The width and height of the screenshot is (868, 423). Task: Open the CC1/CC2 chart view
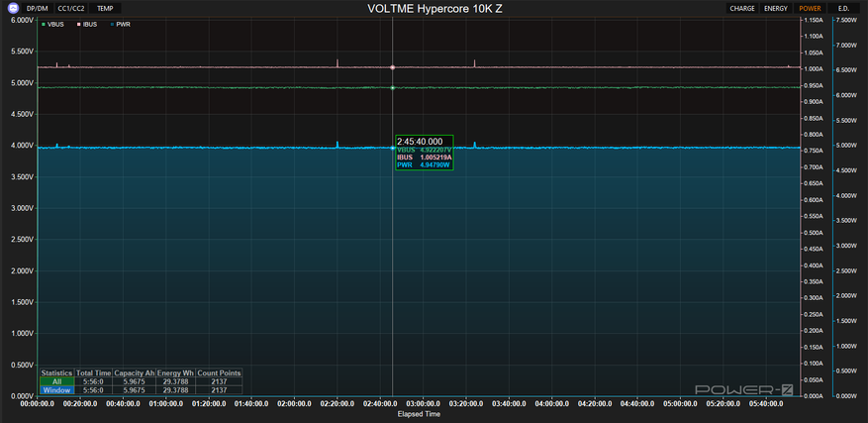click(x=71, y=8)
